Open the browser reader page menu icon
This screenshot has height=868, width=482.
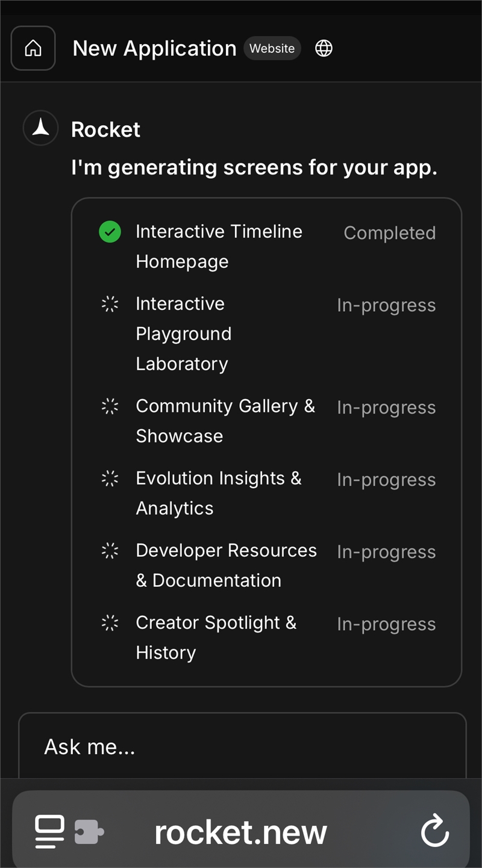[x=49, y=832]
